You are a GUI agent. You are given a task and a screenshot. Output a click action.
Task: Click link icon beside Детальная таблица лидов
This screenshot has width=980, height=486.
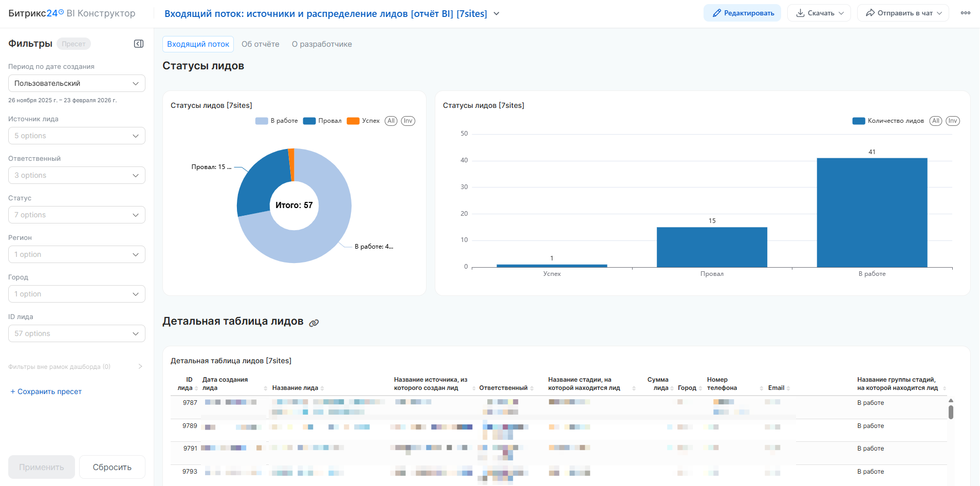(x=313, y=323)
